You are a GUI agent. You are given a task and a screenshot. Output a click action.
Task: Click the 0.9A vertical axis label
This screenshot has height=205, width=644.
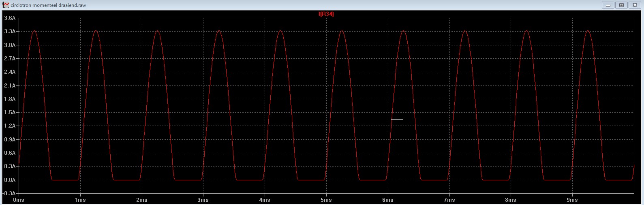tap(10, 139)
